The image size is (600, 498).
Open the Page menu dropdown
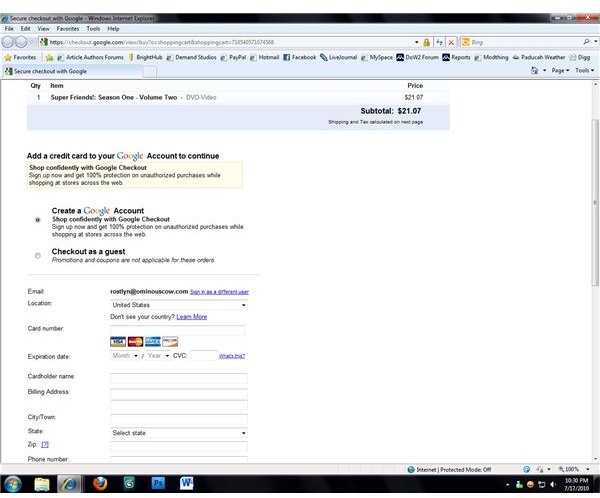[x=560, y=70]
